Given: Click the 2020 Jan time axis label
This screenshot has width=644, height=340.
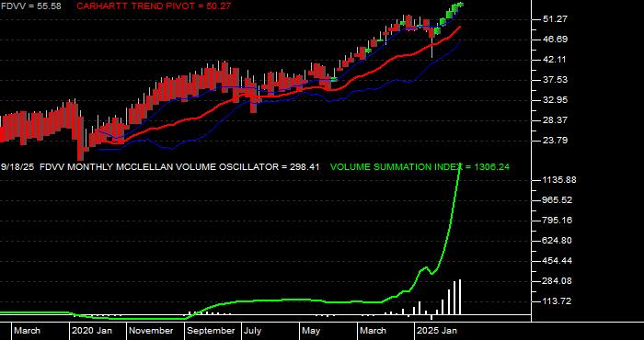Looking at the screenshot, I should click(x=92, y=331).
